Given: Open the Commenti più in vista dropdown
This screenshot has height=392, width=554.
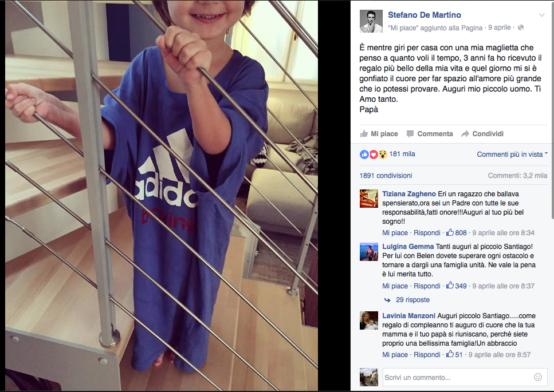Looking at the screenshot, I should click(512, 154).
